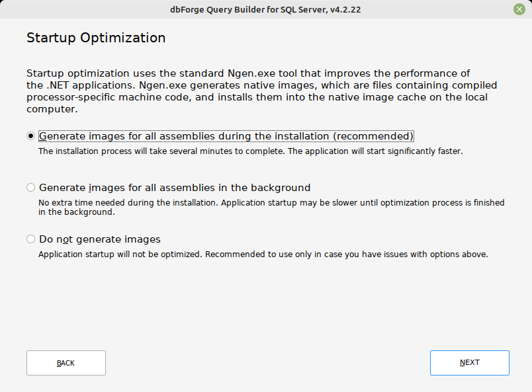Click the word 'computer.' ending the intro
This screenshot has height=392, width=532.
52,109
